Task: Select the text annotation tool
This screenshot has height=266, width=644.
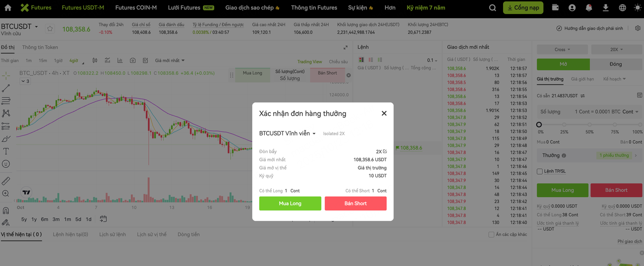Action: click(x=6, y=151)
